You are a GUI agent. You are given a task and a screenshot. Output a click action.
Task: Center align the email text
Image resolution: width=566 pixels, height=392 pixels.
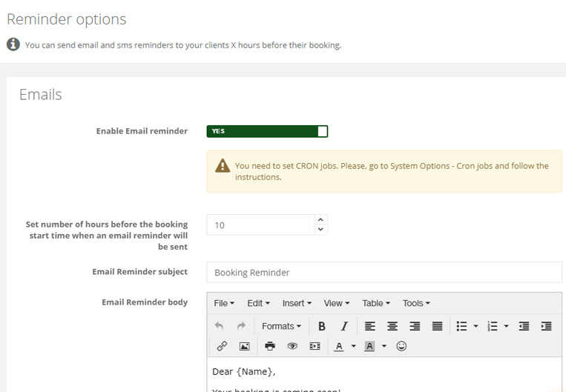[x=392, y=326]
